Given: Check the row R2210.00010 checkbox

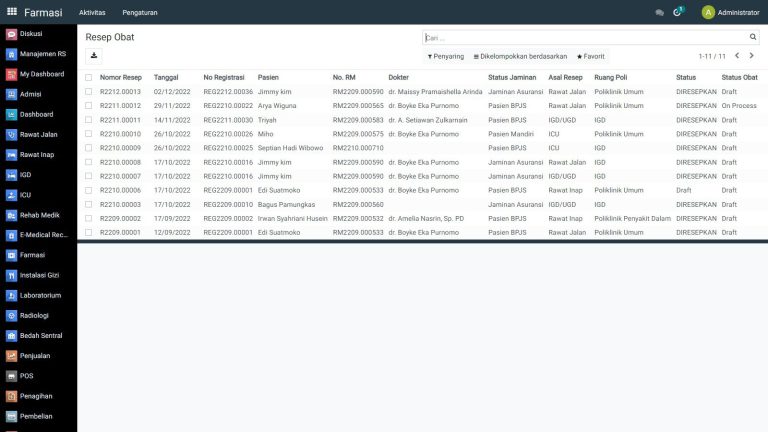Looking at the screenshot, I should tap(89, 134).
